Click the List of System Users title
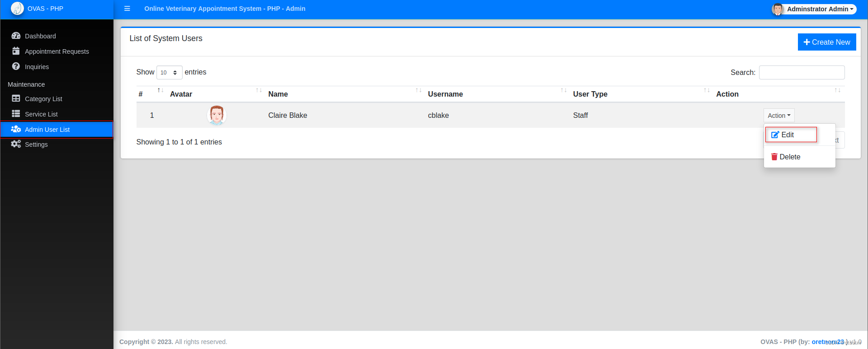 [x=166, y=38]
